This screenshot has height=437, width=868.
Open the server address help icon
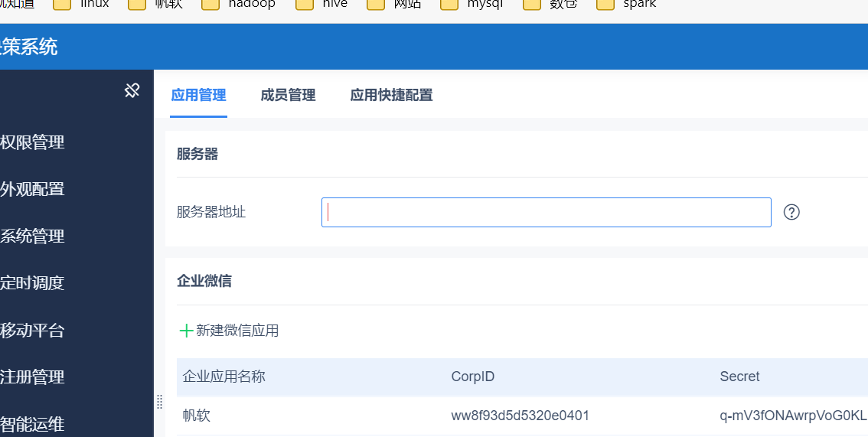point(791,212)
